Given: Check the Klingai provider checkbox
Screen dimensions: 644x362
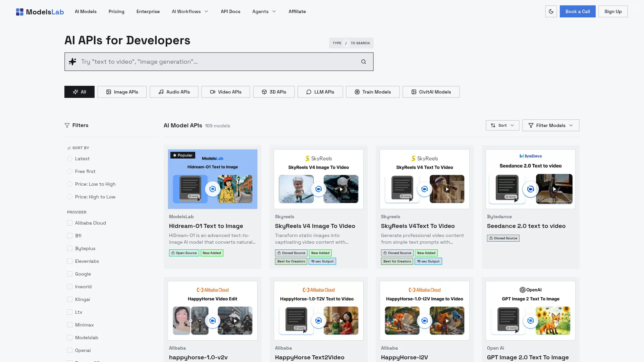Looking at the screenshot, I should 70,299.
